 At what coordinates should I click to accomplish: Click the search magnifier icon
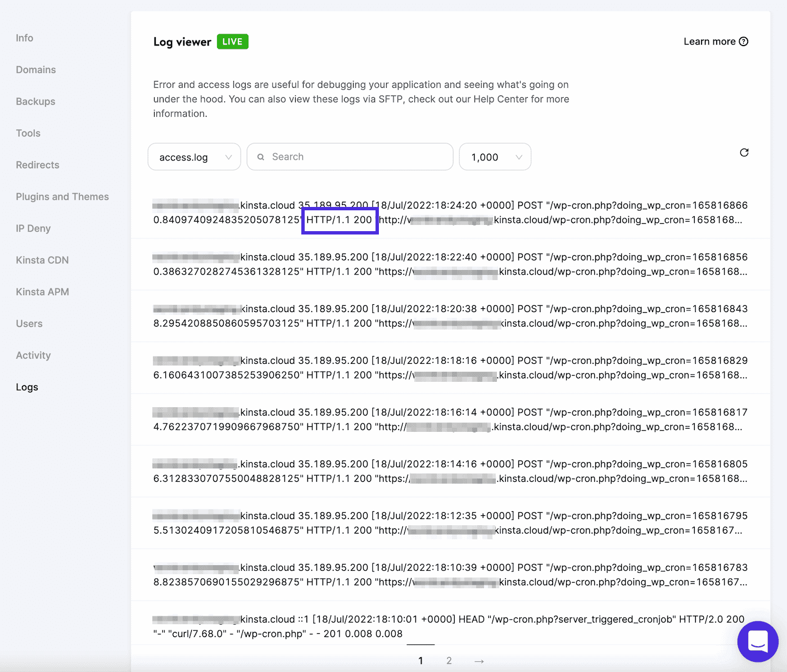(x=261, y=157)
